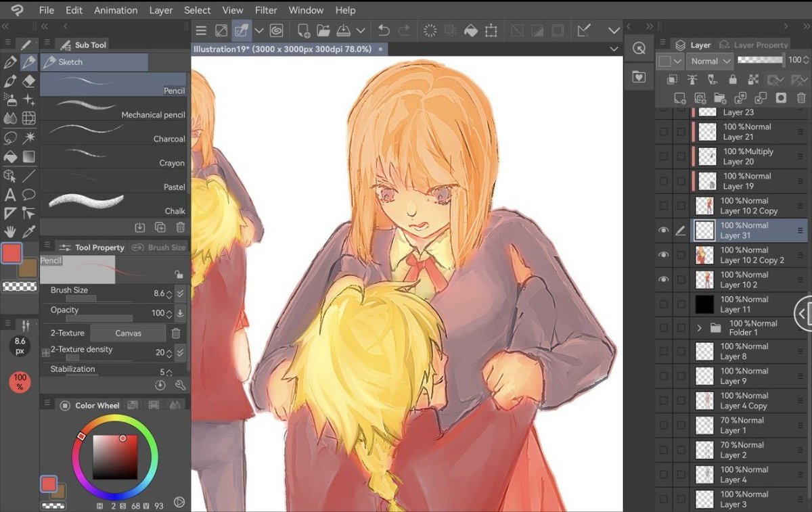Select the Decoration sparkle tool

click(28, 99)
